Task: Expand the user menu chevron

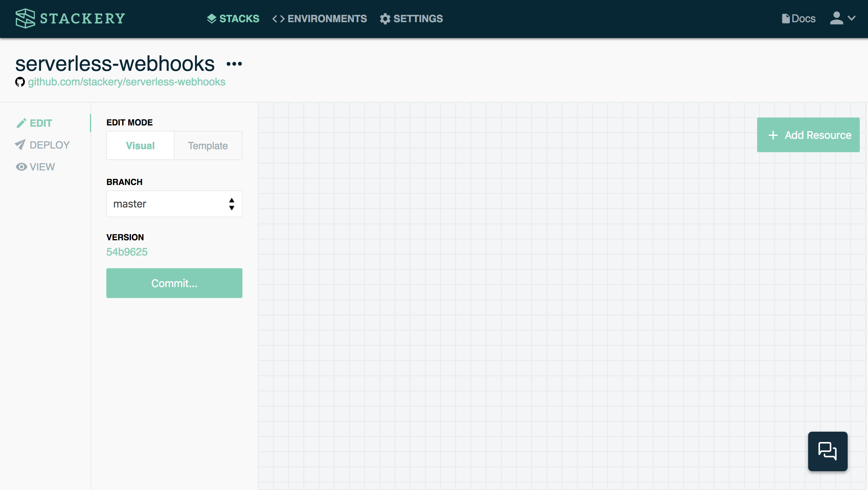Action: [852, 18]
